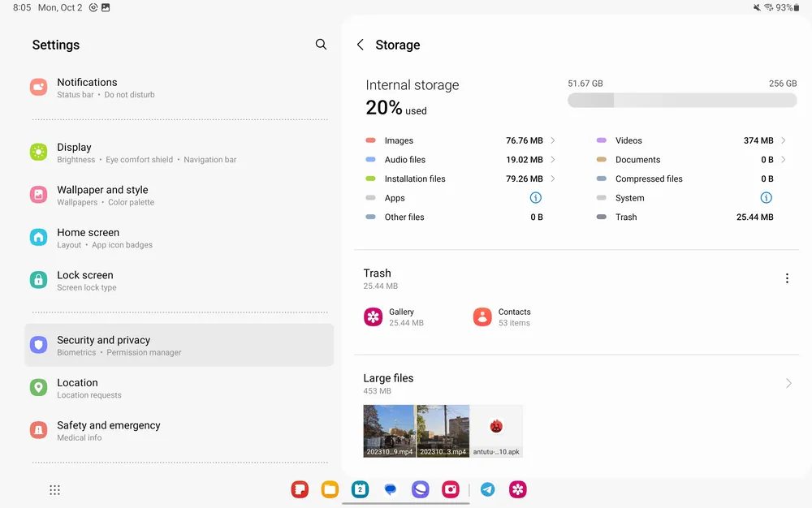The image size is (812, 508).
Task: Launch Telegram from the taskbar
Action: [487, 489]
